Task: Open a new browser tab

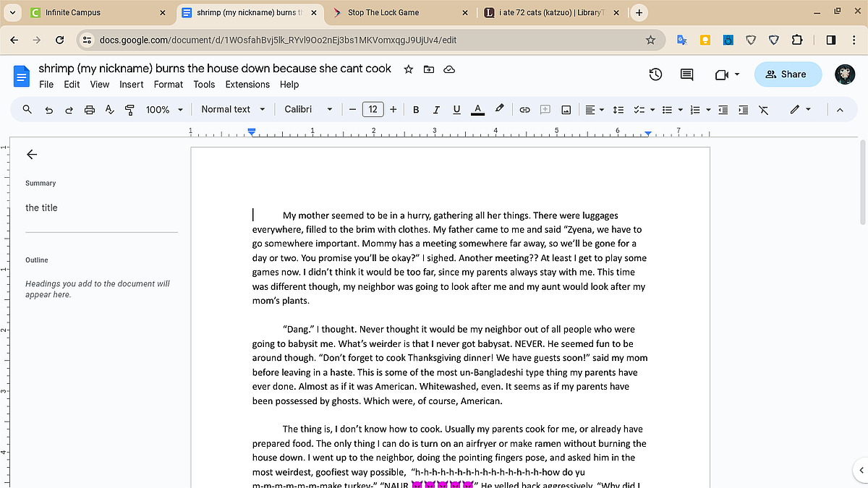Action: pos(639,12)
